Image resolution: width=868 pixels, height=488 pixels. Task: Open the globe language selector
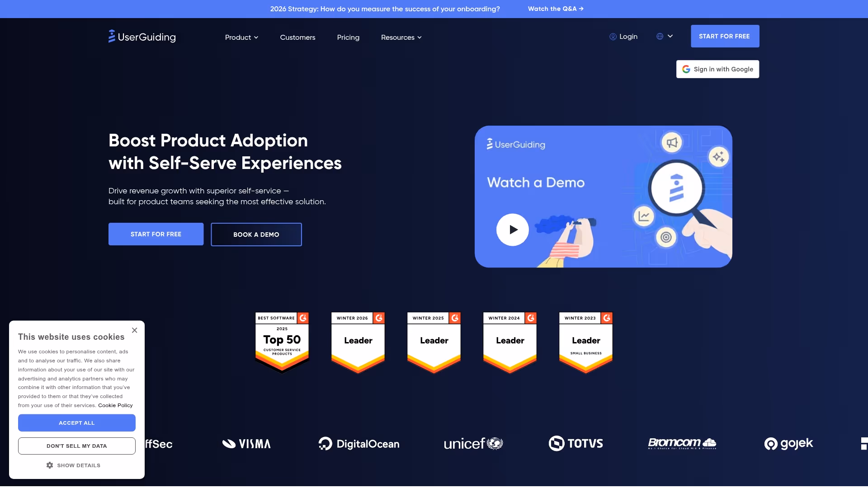pyautogui.click(x=664, y=36)
